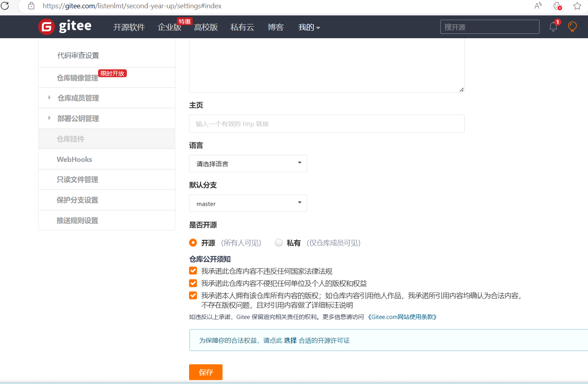Image resolution: width=588 pixels, height=384 pixels.
Task: Reload the page with refresh icon
Action: click(5, 6)
